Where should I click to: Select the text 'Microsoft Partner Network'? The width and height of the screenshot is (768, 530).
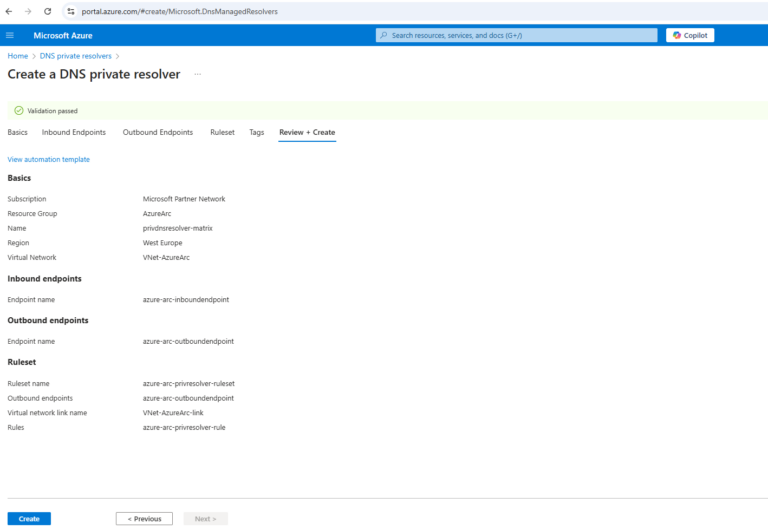tap(184, 199)
